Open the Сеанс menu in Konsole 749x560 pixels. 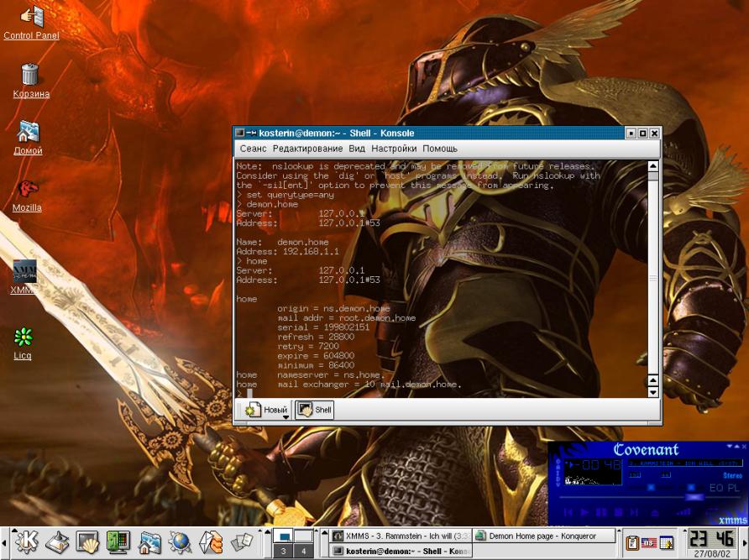coord(254,149)
